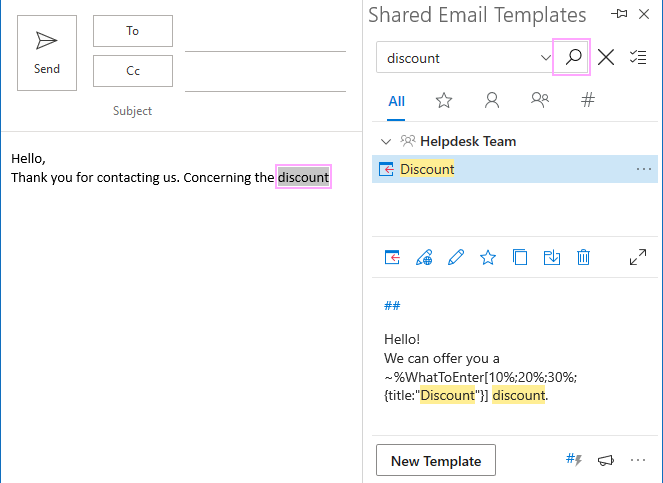The image size is (663, 483).
Task: Click the hashtag lightning shortcuts icon
Action: click(574, 460)
